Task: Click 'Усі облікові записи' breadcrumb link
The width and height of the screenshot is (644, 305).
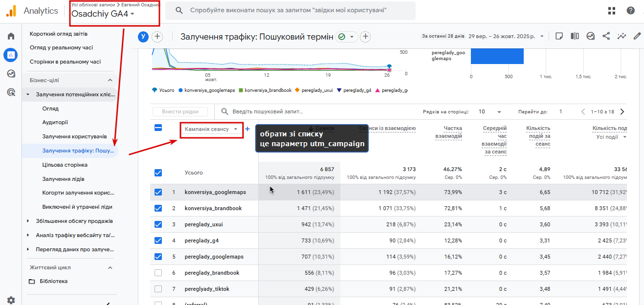Action: click(x=93, y=4)
